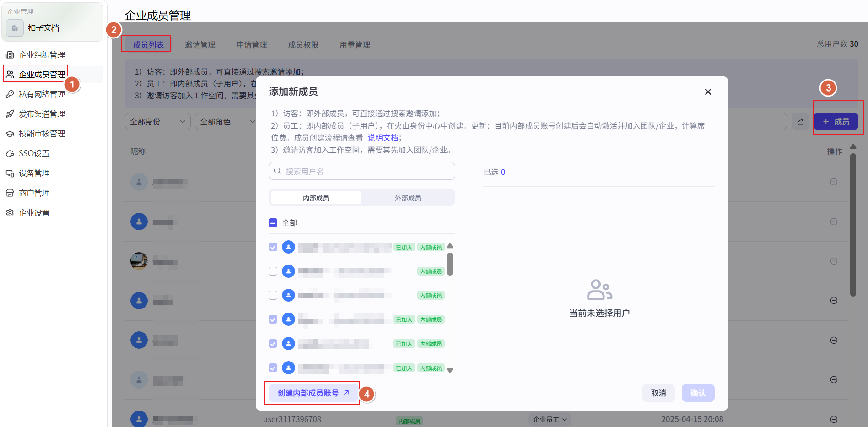Viewport: 868px width, 427px height.
Task: Open SSO设置 cloud icon
Action: coord(10,153)
